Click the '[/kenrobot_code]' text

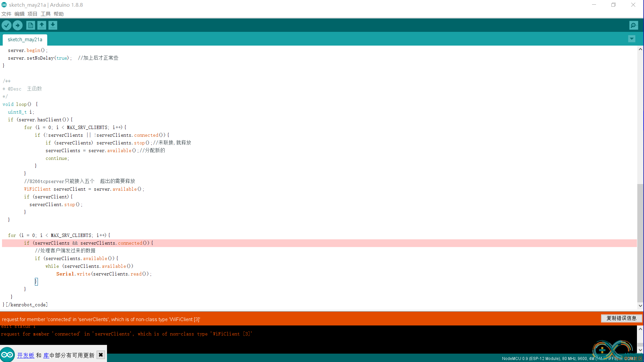(x=27, y=305)
